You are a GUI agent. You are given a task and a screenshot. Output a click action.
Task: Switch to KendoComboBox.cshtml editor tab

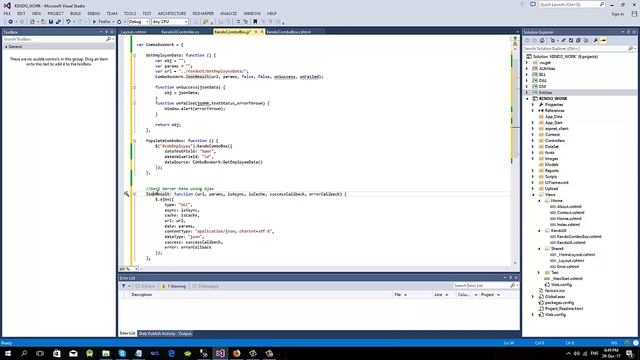click(x=289, y=32)
